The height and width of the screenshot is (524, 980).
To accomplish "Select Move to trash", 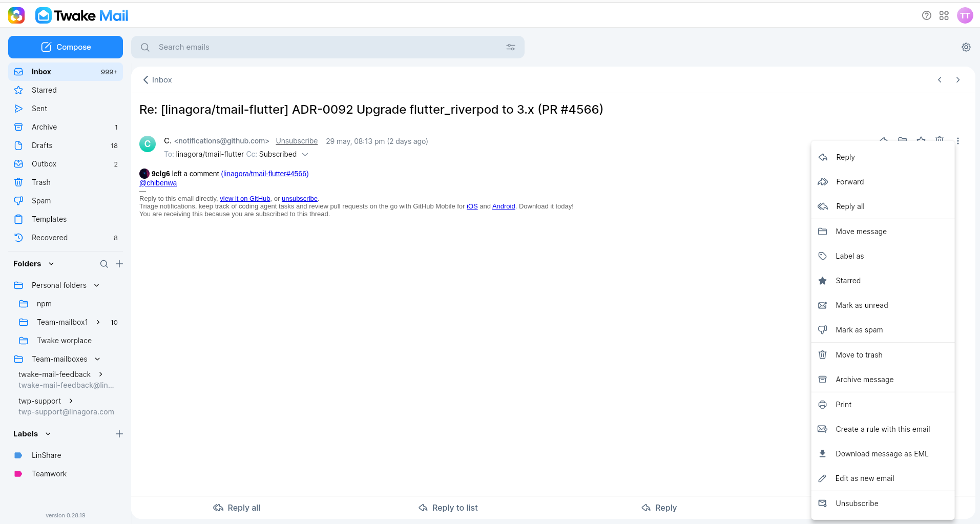I will pos(883,355).
